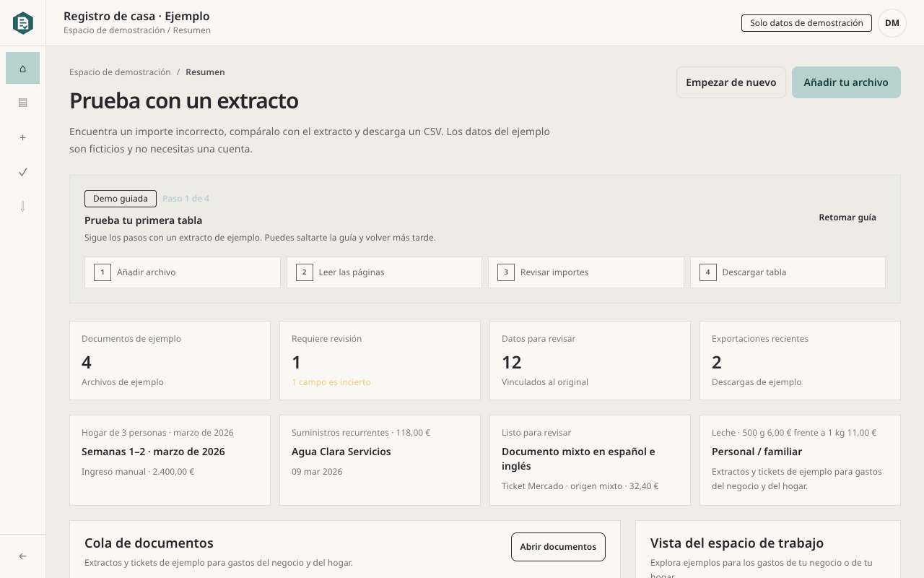Screen dimensions: 924x578
Task: Open the 'Exportaciones recientes' stat card
Action: [x=800, y=361]
